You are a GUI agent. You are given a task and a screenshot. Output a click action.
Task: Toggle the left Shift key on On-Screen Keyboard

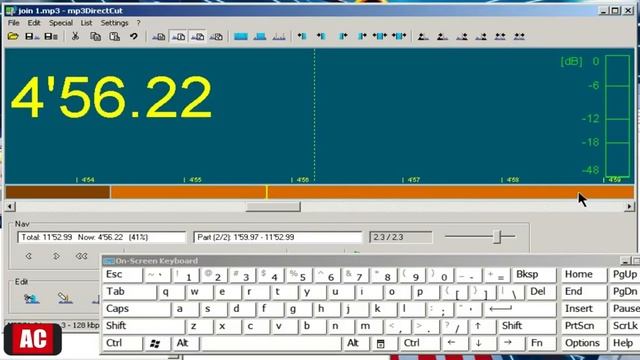click(143, 326)
